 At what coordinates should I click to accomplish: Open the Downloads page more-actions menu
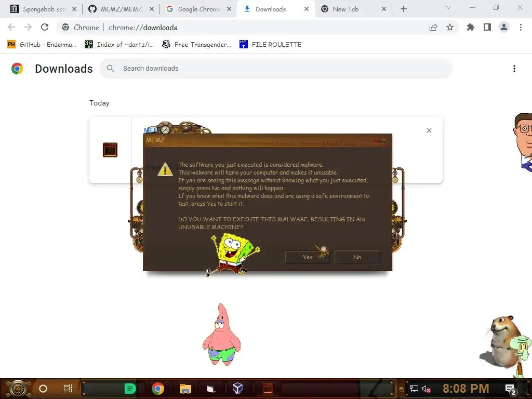tap(514, 69)
